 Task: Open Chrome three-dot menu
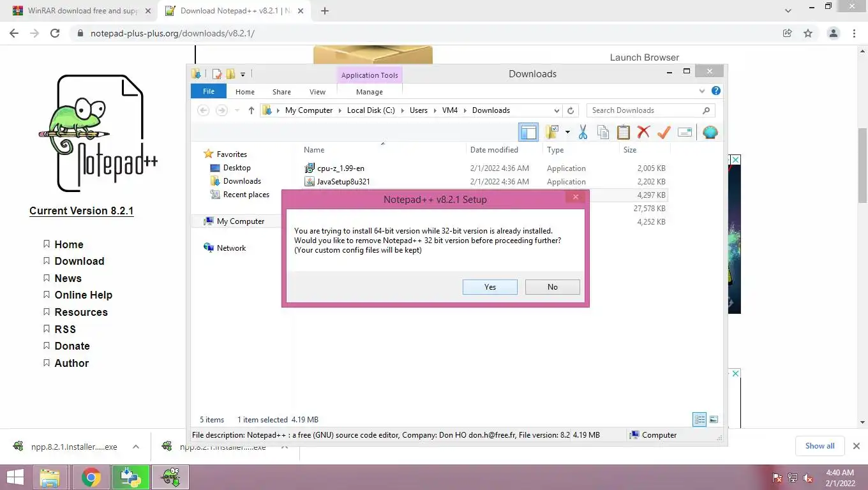pyautogui.click(x=854, y=33)
